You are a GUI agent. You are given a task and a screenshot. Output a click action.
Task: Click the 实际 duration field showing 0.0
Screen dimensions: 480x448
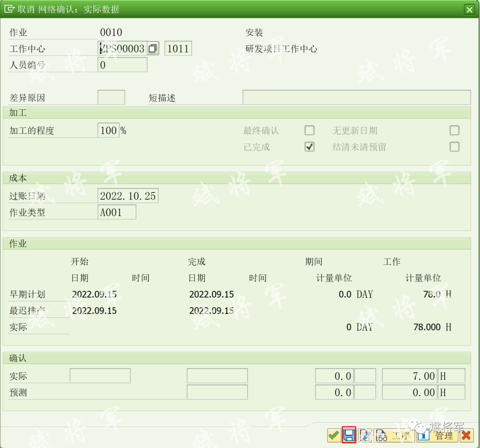tap(335, 376)
